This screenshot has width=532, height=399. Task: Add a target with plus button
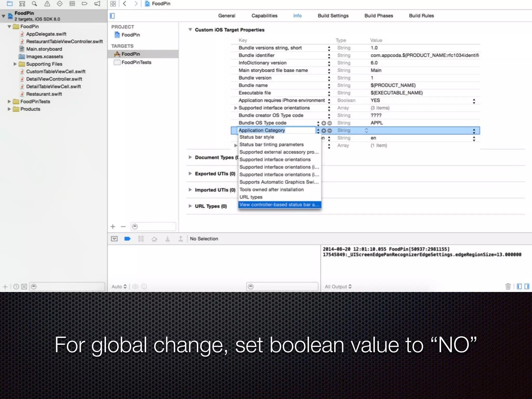[113, 227]
